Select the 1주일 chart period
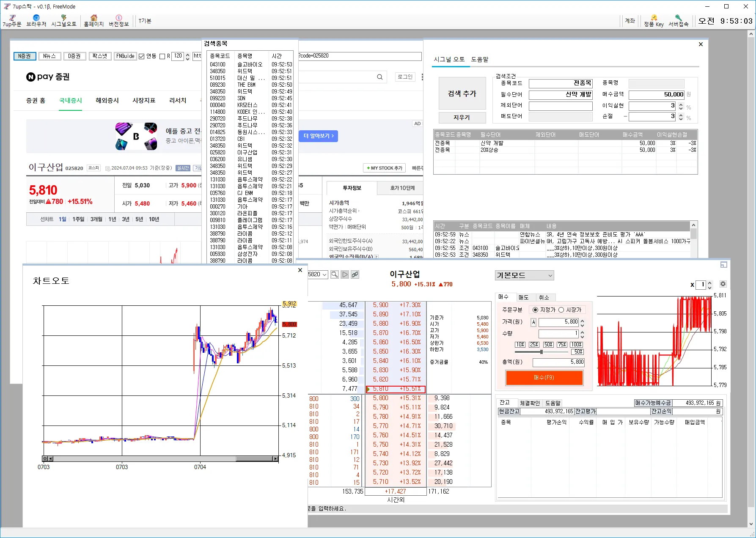 pos(78,219)
